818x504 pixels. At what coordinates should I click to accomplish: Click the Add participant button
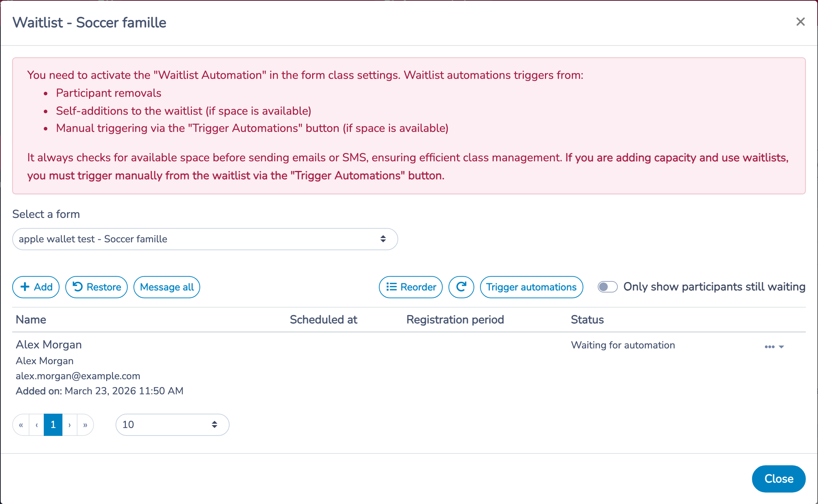pos(36,287)
